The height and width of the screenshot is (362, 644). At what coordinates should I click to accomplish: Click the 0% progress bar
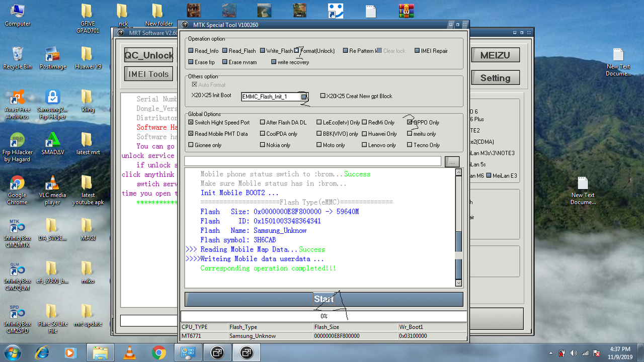pos(324,316)
